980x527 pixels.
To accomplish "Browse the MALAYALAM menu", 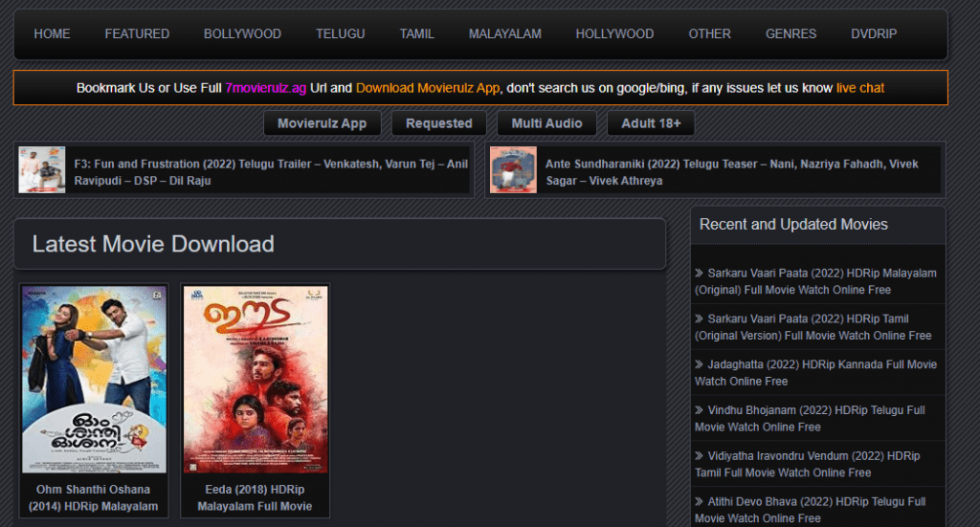I will coord(505,33).
